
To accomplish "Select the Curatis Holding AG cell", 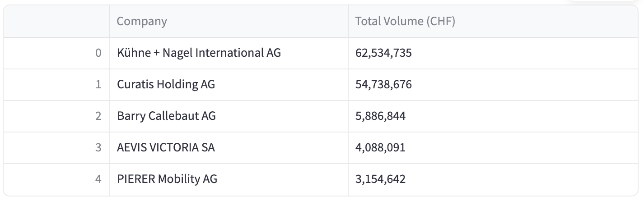I will (x=229, y=85).
